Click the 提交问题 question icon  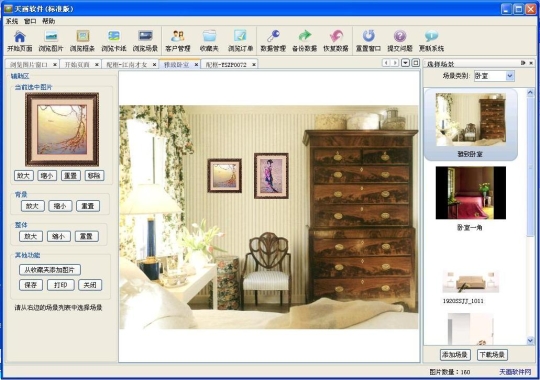400,41
